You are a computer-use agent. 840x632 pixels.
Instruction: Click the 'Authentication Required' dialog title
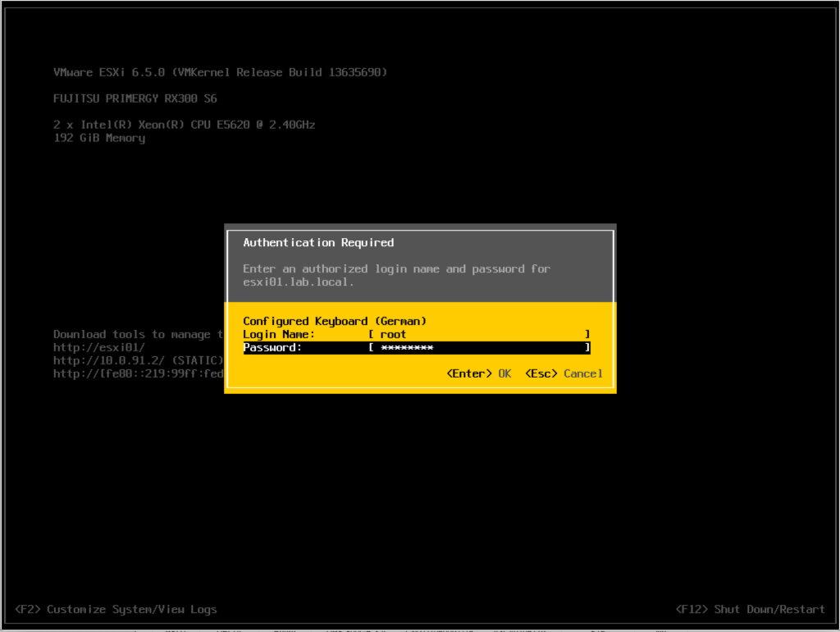pyautogui.click(x=318, y=243)
